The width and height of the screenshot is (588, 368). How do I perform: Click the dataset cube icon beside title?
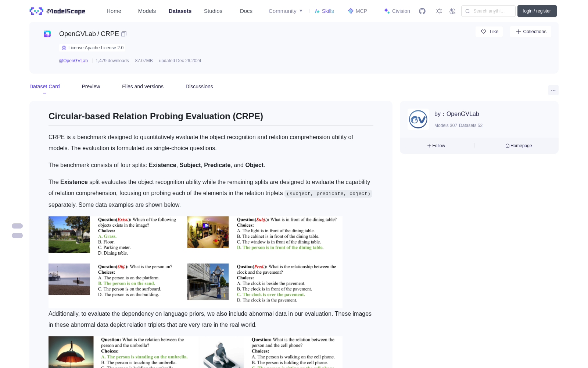tap(47, 34)
